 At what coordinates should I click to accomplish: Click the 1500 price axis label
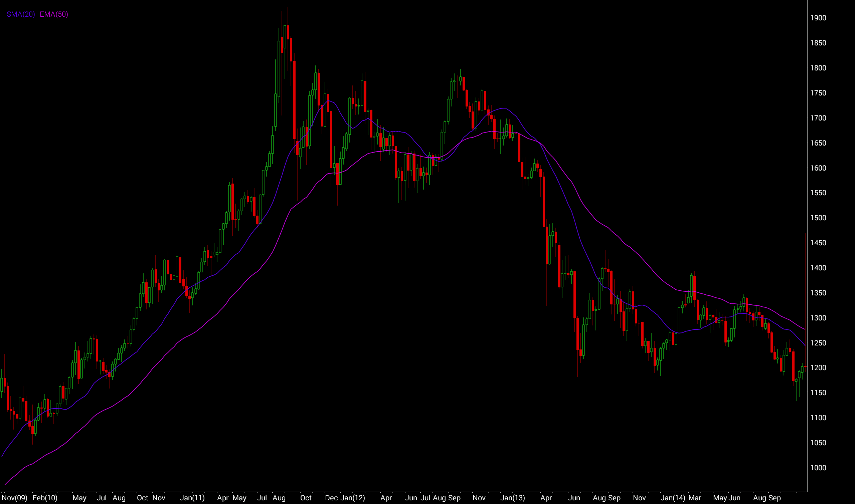click(x=818, y=218)
